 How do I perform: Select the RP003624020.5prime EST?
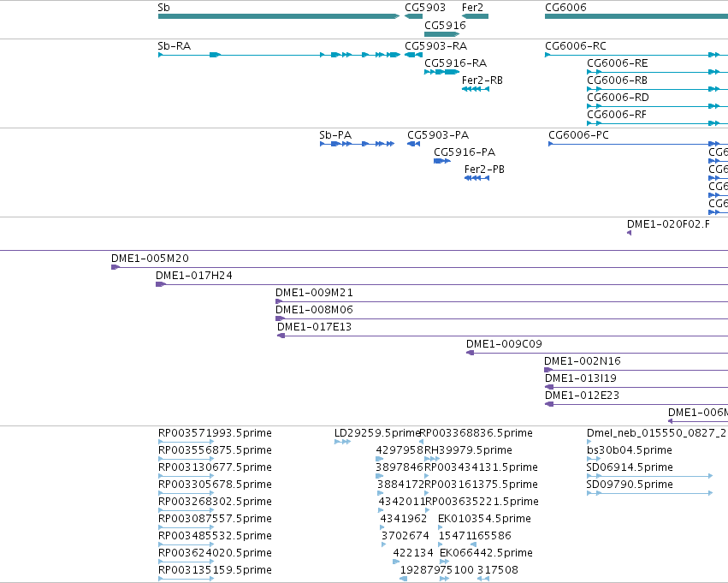[186, 562]
